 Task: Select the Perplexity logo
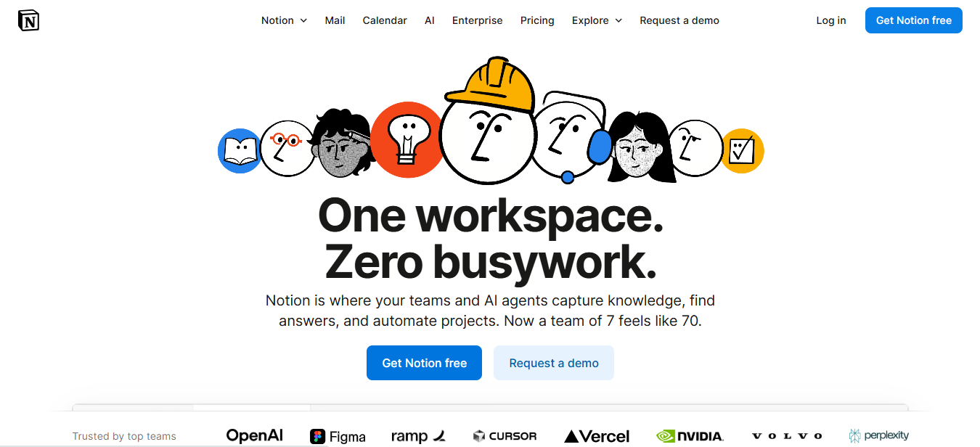tap(879, 435)
